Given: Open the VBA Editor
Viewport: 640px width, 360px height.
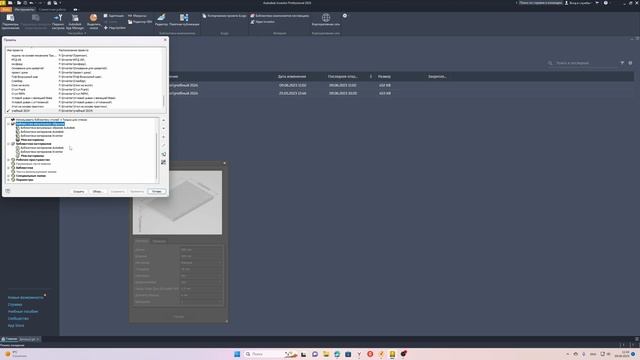Looking at the screenshot, I should click(140, 22).
